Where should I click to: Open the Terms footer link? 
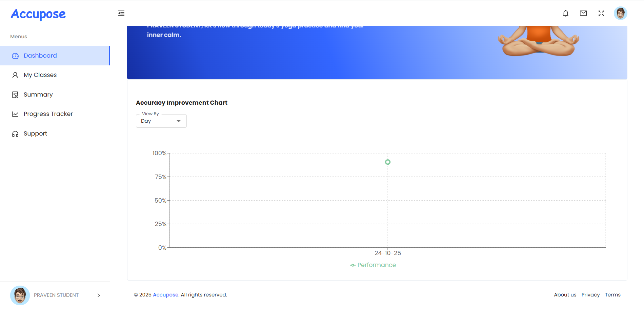[x=612, y=295]
